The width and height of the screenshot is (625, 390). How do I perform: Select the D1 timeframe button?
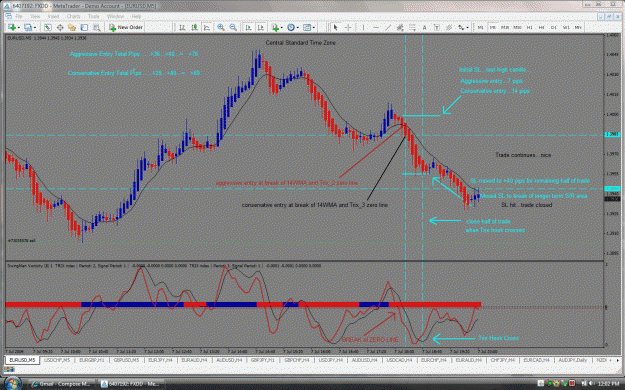coord(554,27)
